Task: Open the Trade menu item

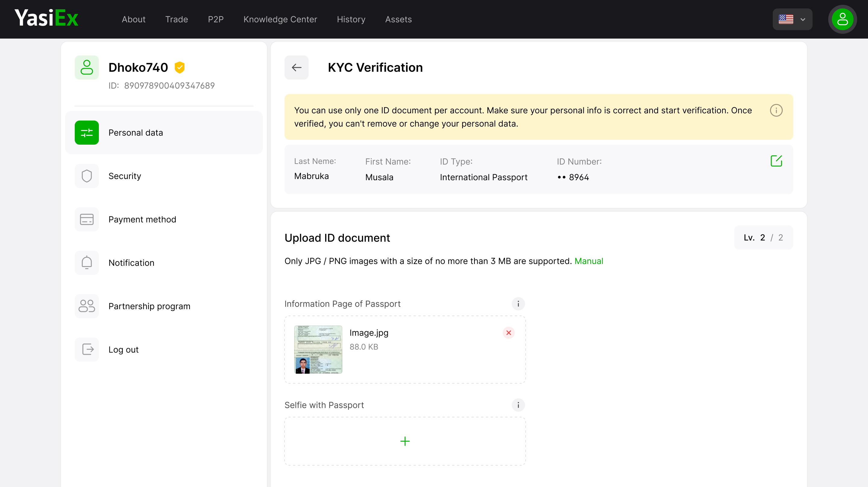Action: pyautogui.click(x=176, y=19)
